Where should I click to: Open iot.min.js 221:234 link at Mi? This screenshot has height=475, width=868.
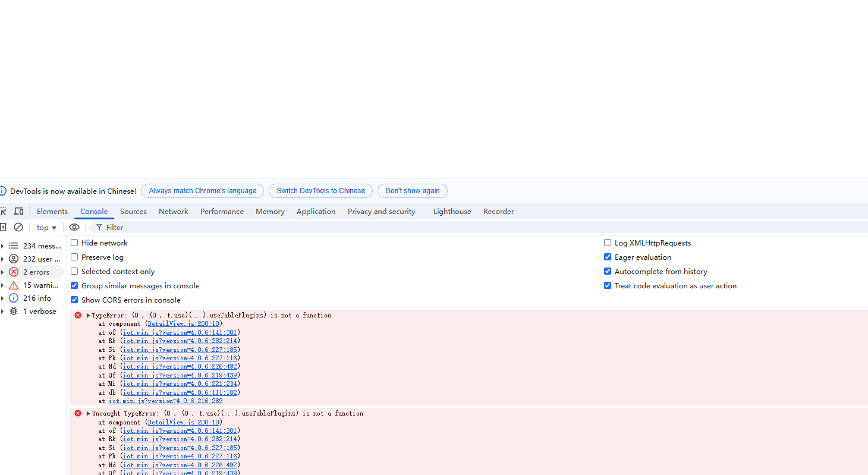180,384
